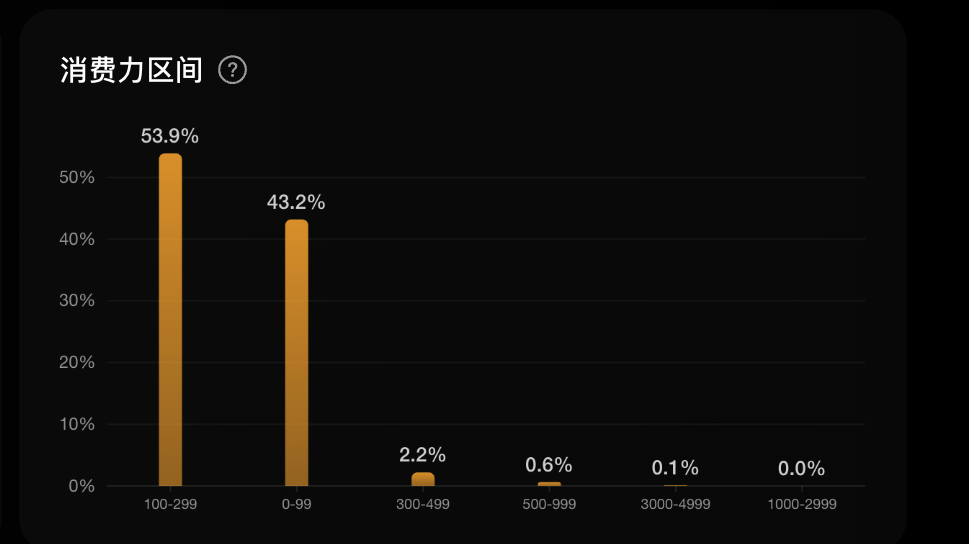Viewport: 969px width, 544px height.
Task: Click the 30% y-axis tick label
Action: coord(76,301)
